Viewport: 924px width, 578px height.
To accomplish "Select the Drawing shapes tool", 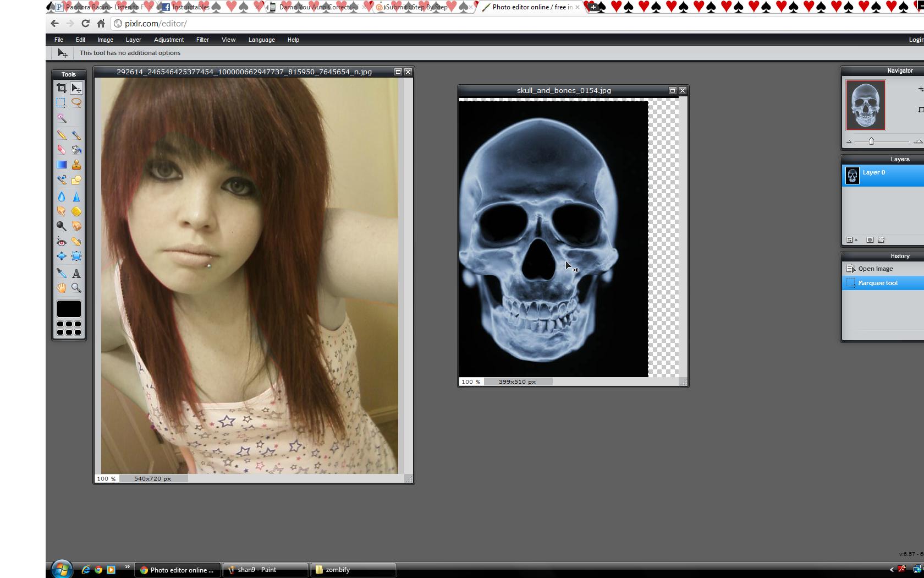I will pyautogui.click(x=76, y=180).
